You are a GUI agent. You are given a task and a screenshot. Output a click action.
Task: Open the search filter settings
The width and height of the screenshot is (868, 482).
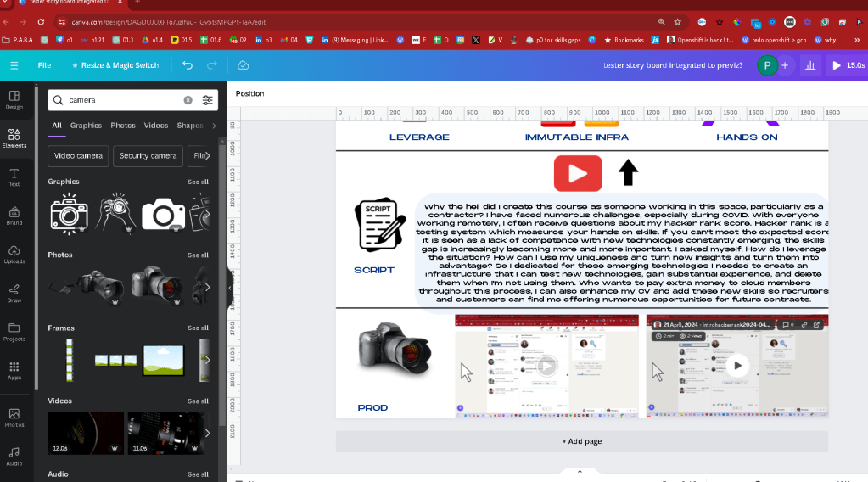point(208,100)
